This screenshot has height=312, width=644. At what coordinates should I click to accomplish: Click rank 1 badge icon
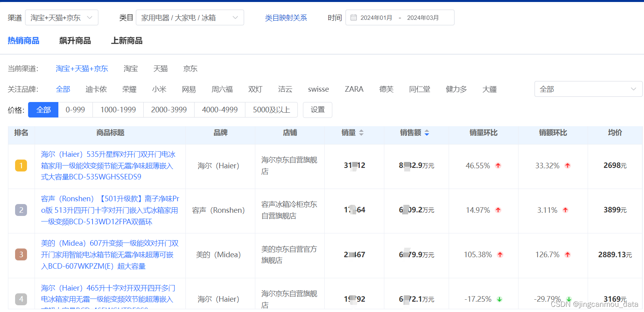21,166
